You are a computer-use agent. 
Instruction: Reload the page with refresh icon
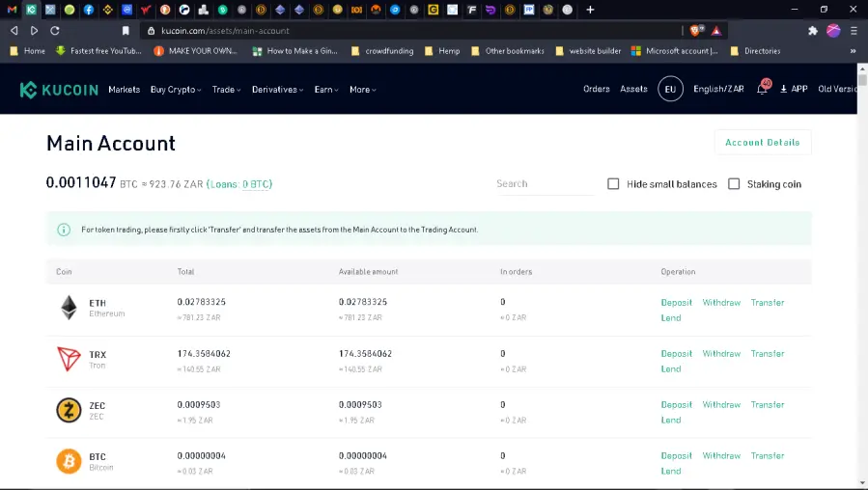point(55,31)
